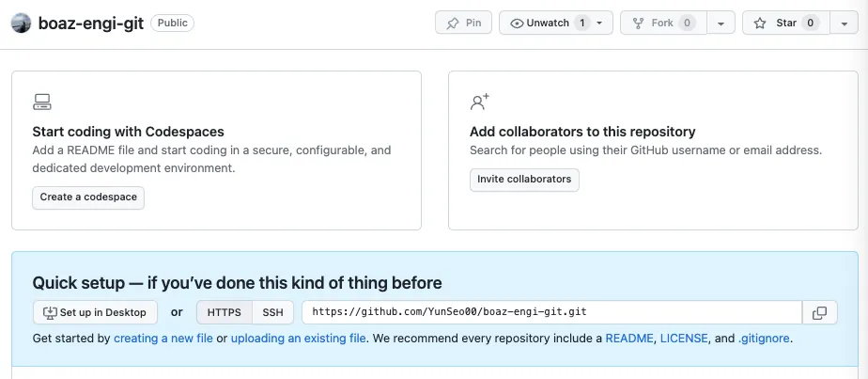Click the repository owner avatar

pyautogui.click(x=22, y=24)
